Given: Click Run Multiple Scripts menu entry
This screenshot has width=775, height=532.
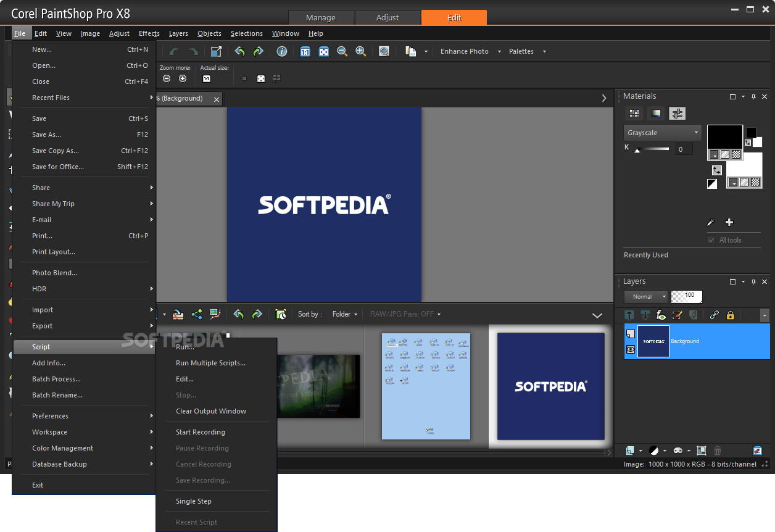Looking at the screenshot, I should click(216, 363).
